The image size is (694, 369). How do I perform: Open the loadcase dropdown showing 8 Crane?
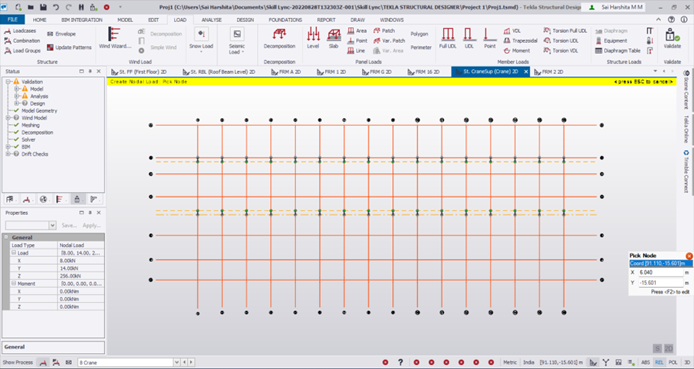(177, 362)
